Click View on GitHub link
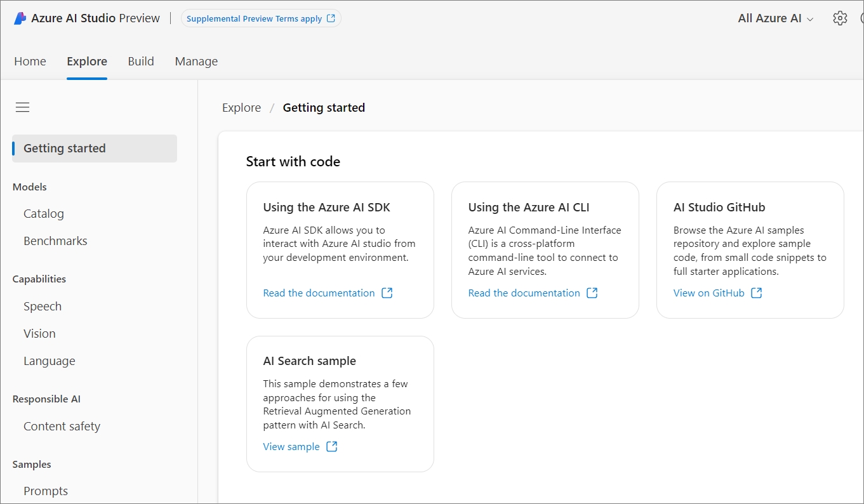Image resolution: width=864 pixels, height=504 pixels. coord(708,293)
